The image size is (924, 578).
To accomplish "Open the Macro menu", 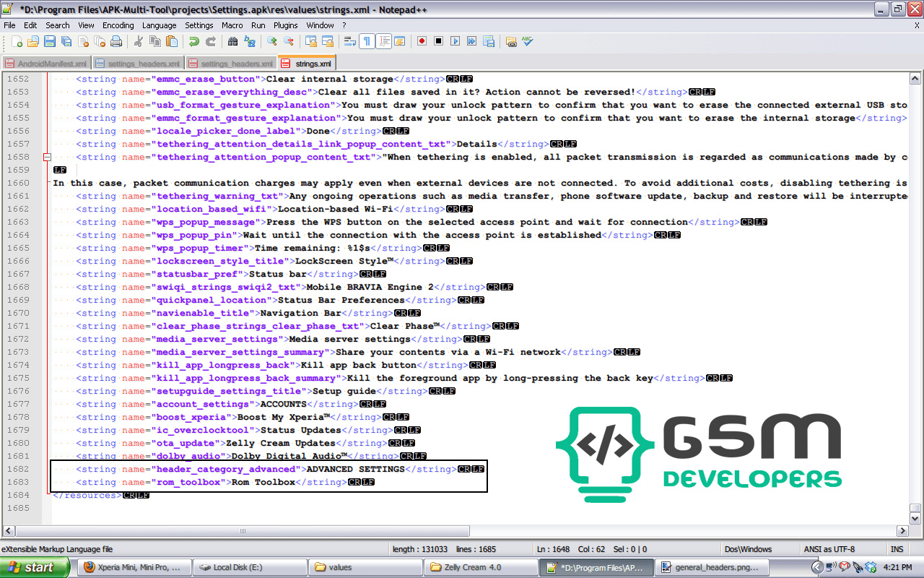I will (232, 25).
